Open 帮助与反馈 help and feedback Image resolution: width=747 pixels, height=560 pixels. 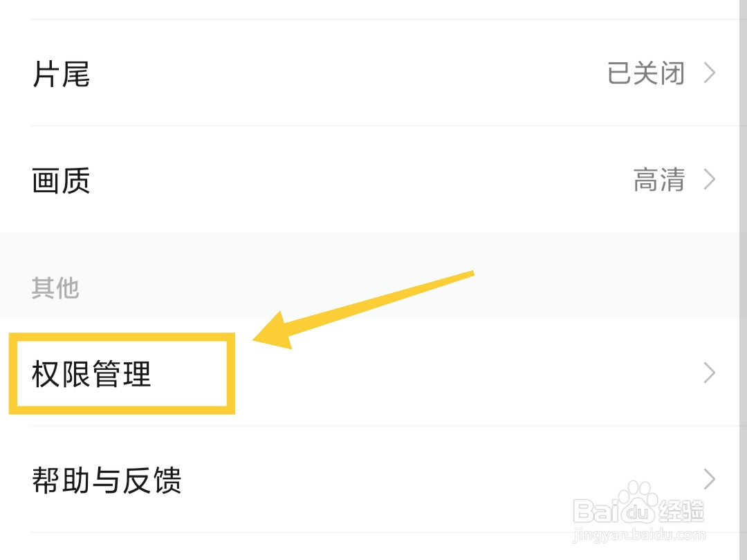(x=107, y=480)
